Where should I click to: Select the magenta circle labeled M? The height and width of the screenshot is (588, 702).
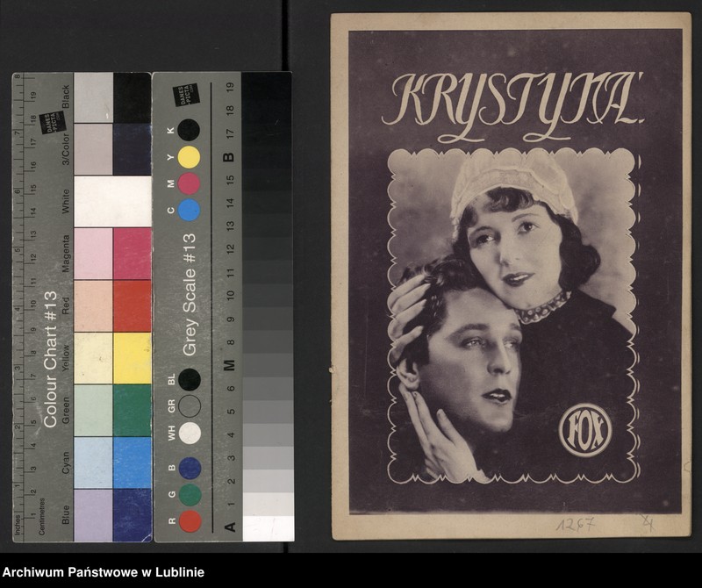coord(189,183)
